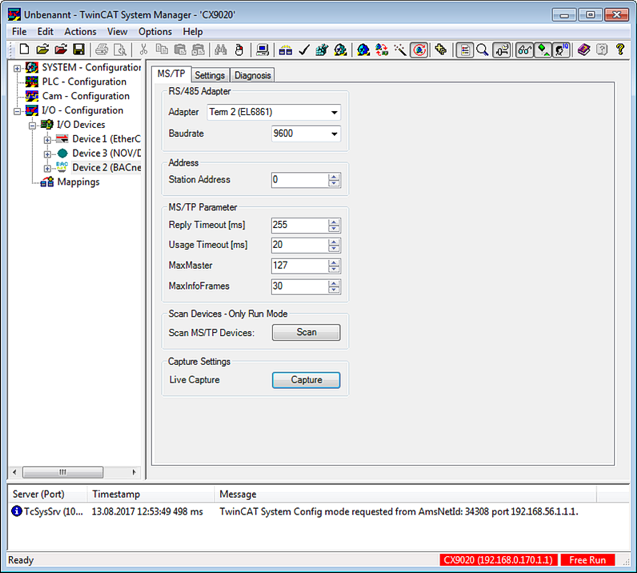Generate mappings with the toolbar icon
Image resolution: width=637 pixels, height=573 pixels.
click(x=285, y=50)
